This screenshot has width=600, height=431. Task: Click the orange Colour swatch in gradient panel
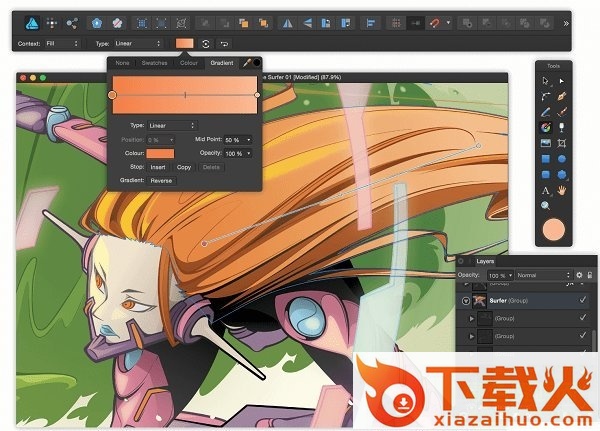click(161, 153)
